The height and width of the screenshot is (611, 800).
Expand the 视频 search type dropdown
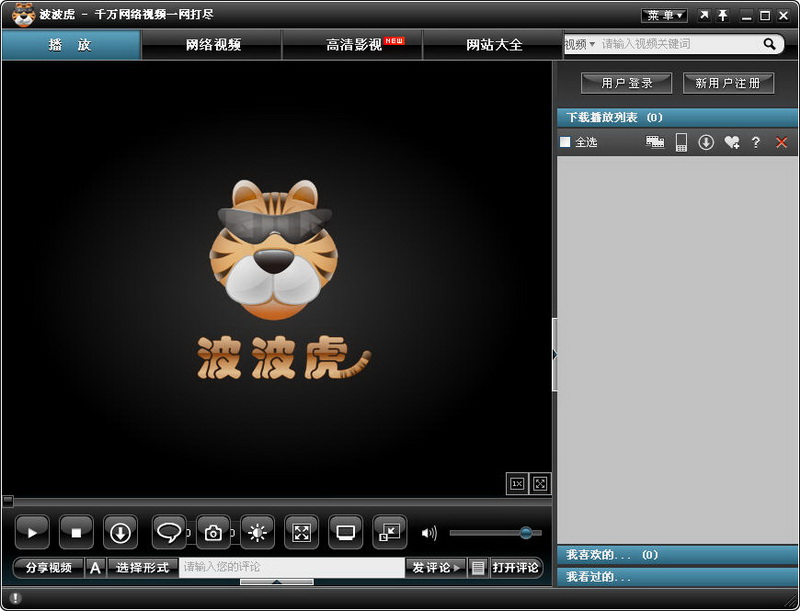(x=580, y=45)
